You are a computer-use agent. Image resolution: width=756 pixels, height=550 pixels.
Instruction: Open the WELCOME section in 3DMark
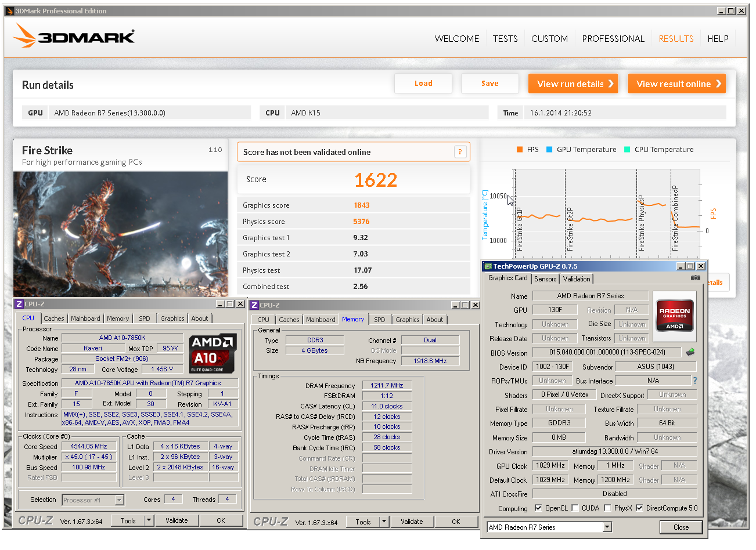pos(457,38)
